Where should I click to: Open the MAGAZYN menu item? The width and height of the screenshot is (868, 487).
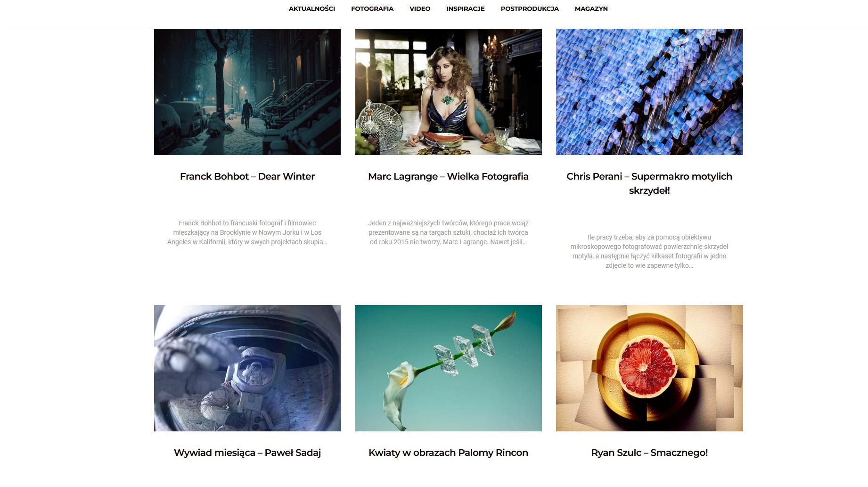click(x=591, y=8)
